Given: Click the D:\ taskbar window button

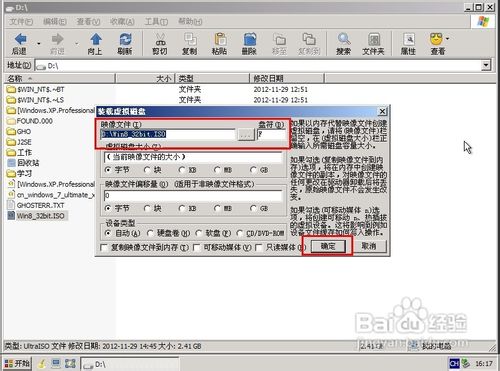Looking at the screenshot, I should pos(130,364).
